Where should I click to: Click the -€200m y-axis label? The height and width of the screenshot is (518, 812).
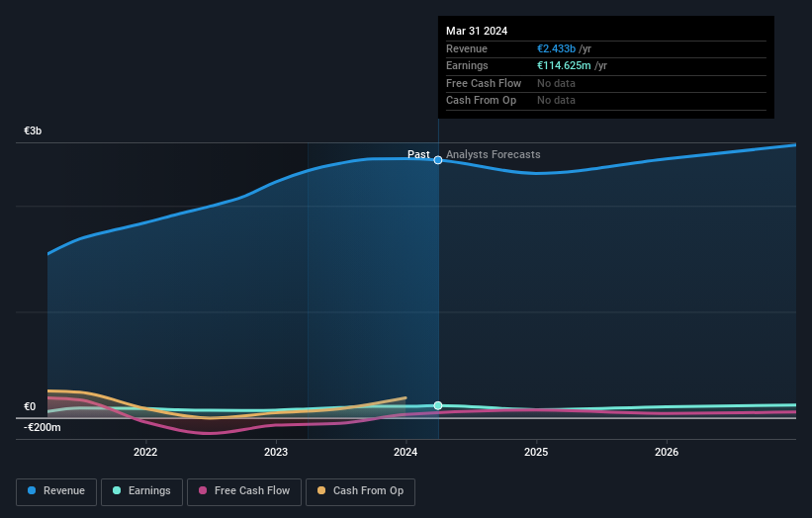tap(42, 427)
